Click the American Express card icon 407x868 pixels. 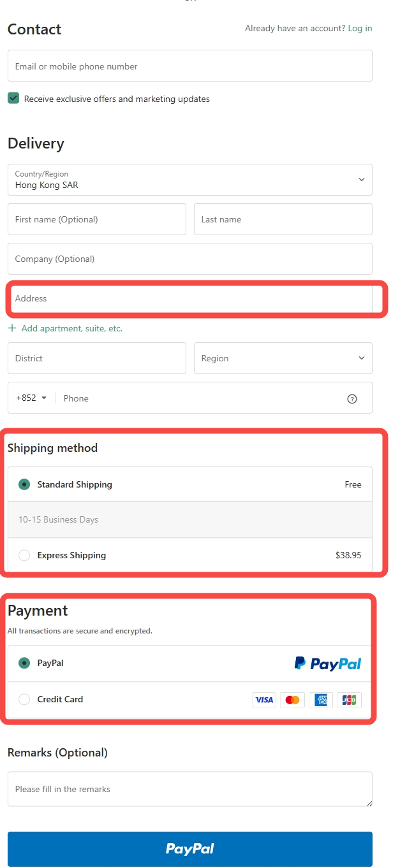321,700
